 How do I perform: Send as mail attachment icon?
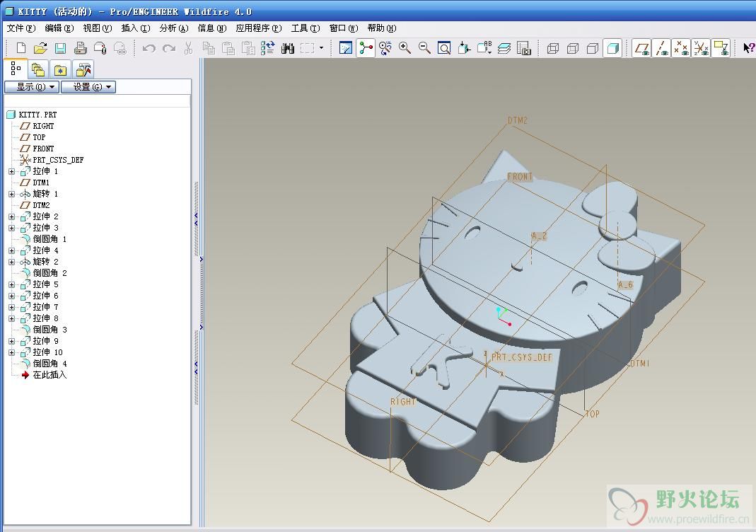click(100, 47)
